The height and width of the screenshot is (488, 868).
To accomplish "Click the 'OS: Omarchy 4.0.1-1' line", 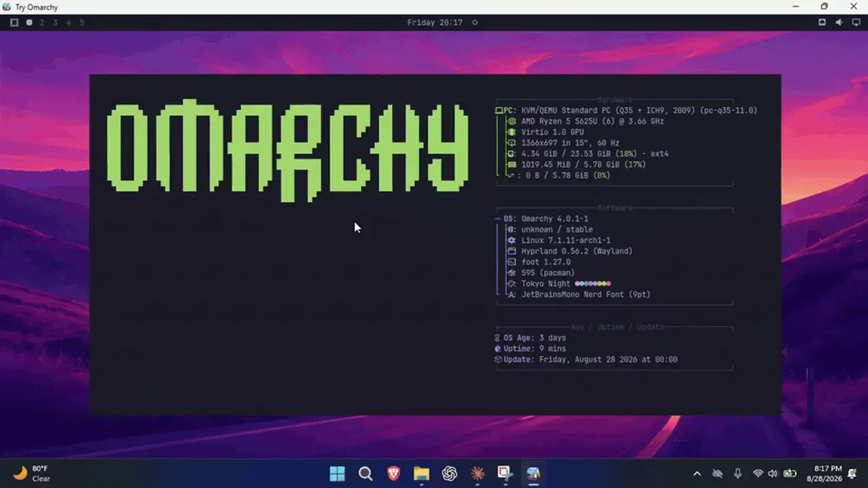I will (542, 219).
